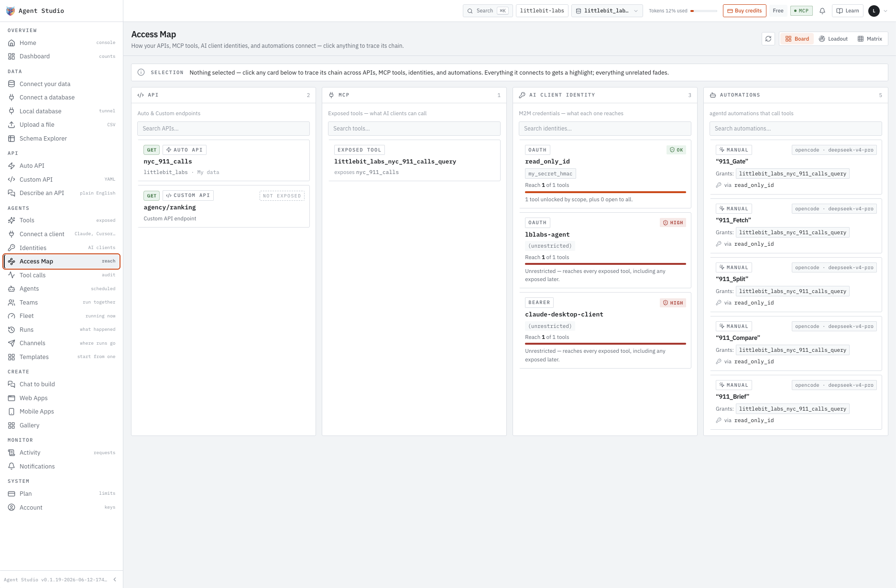Open the notifications bell in the top bar
The height and width of the screenshot is (588, 896).
[x=822, y=11]
